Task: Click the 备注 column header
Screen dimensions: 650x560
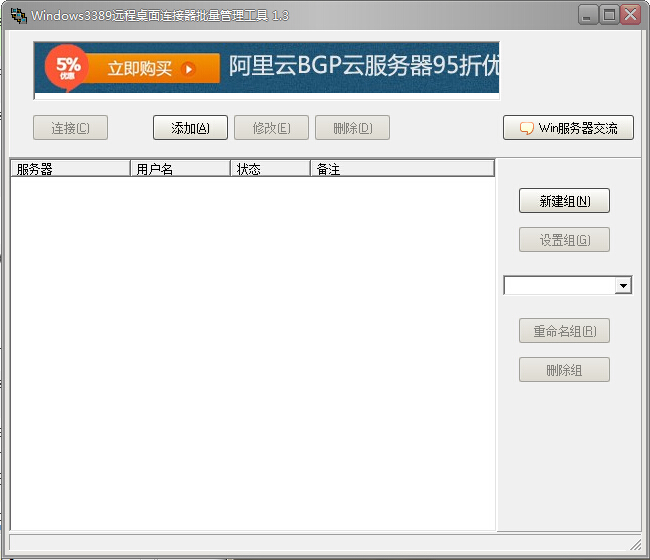Action: (401, 169)
